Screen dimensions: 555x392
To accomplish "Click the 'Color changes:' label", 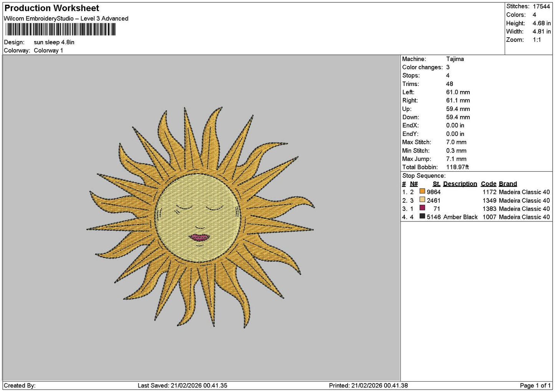I will coord(422,67).
